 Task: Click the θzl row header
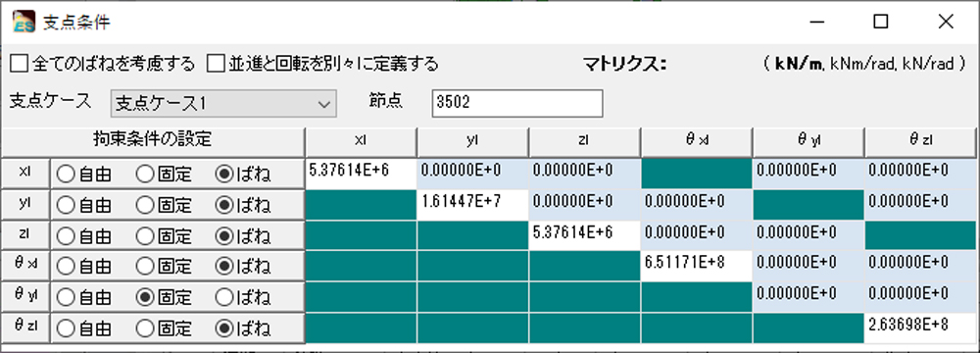pos(25,328)
